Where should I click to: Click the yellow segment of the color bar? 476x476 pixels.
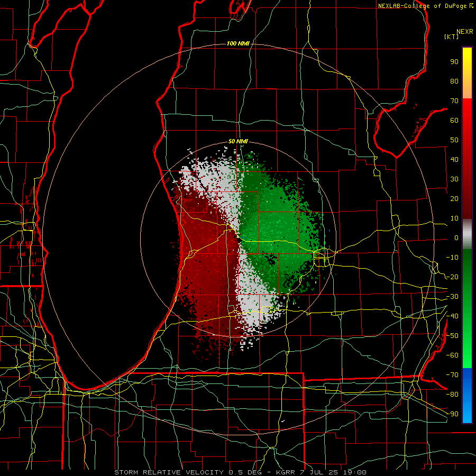pyautogui.click(x=467, y=73)
